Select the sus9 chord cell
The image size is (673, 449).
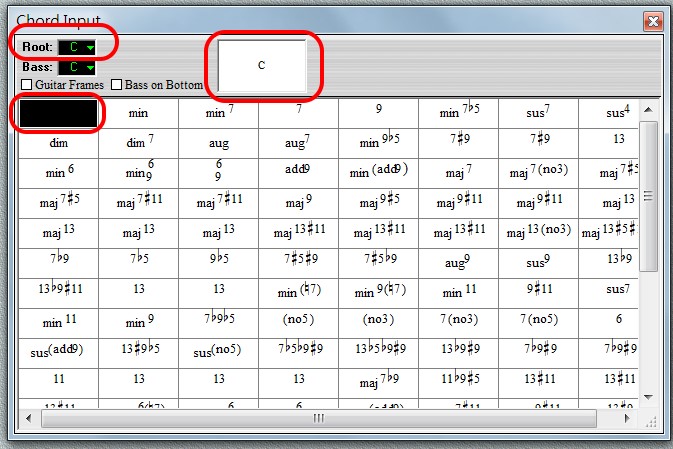(x=539, y=264)
